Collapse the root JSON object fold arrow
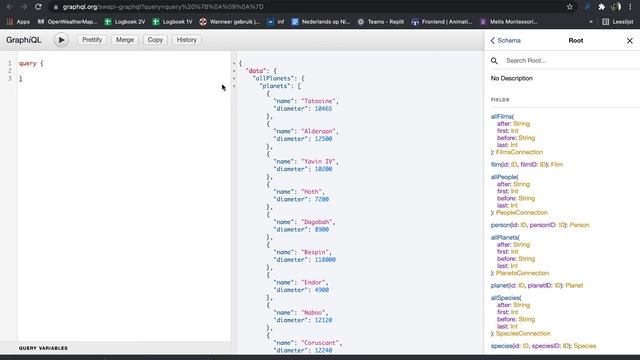The image size is (640, 360). [x=234, y=63]
